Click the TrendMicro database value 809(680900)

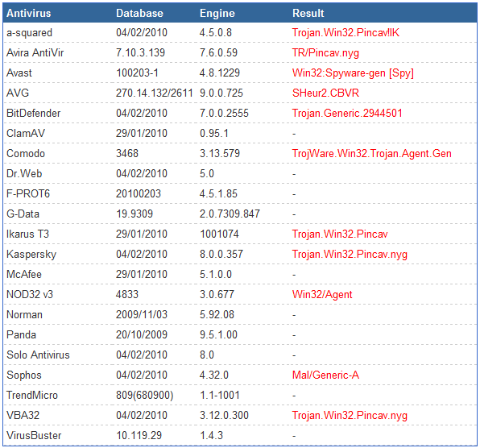tap(144, 396)
